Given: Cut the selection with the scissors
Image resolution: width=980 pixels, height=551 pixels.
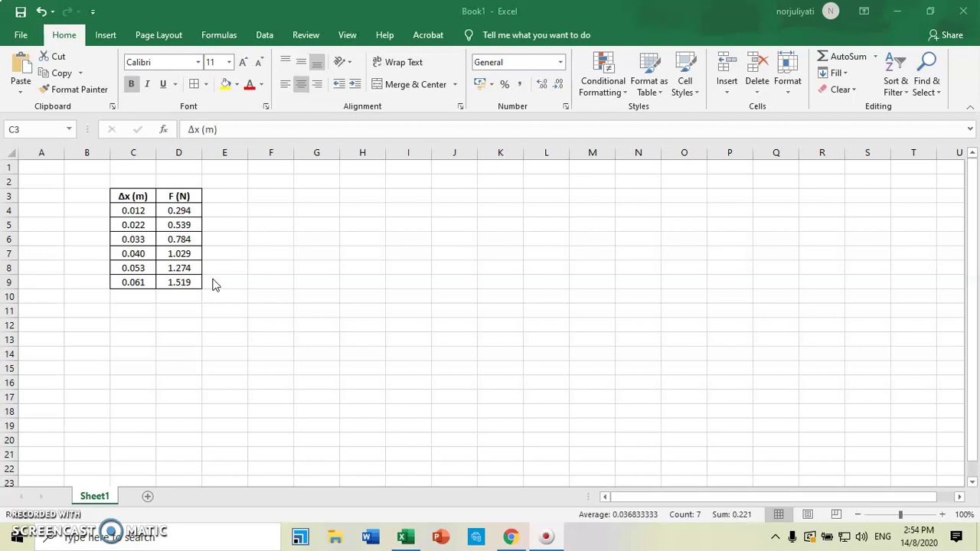Looking at the screenshot, I should (x=43, y=57).
